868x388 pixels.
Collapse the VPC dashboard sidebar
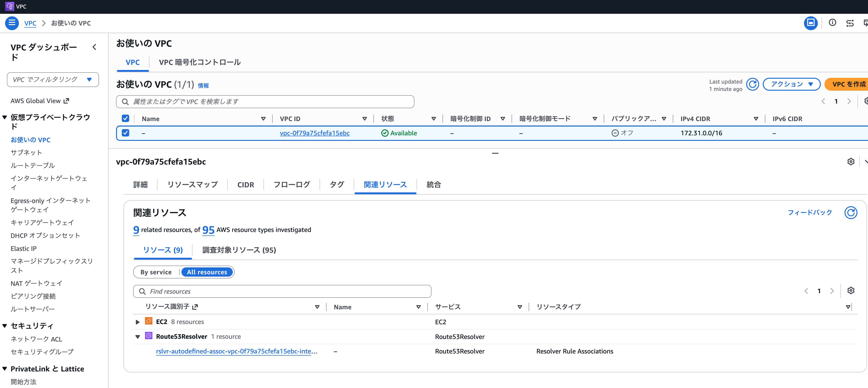(x=95, y=47)
